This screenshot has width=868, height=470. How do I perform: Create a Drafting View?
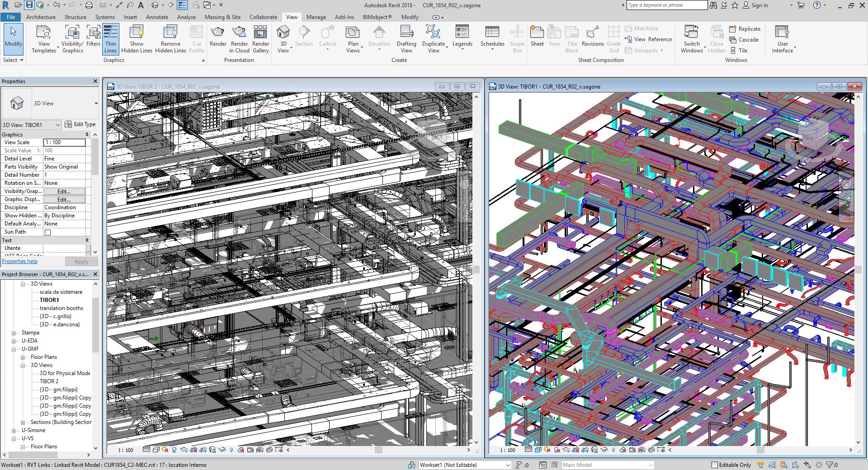click(x=406, y=39)
